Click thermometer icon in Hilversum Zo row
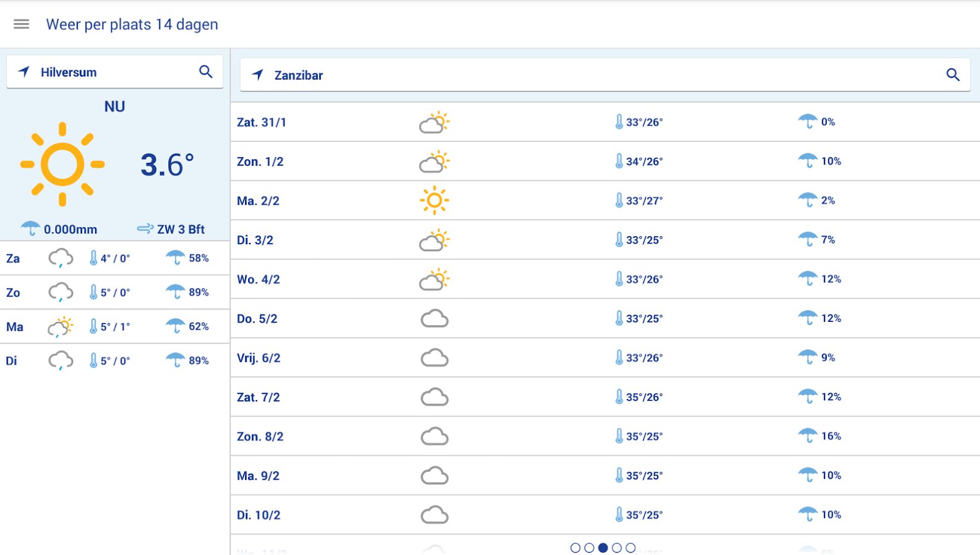The height and width of the screenshot is (555, 980). (x=93, y=292)
